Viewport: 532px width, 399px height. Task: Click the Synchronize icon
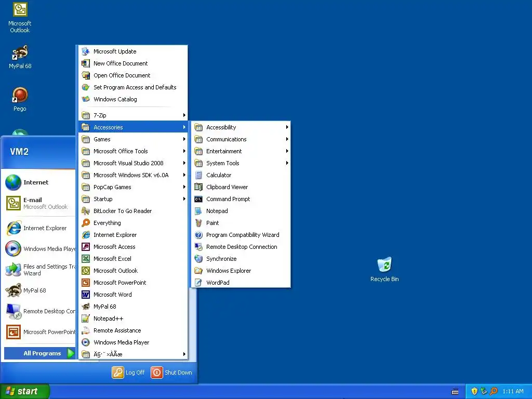[198, 259]
